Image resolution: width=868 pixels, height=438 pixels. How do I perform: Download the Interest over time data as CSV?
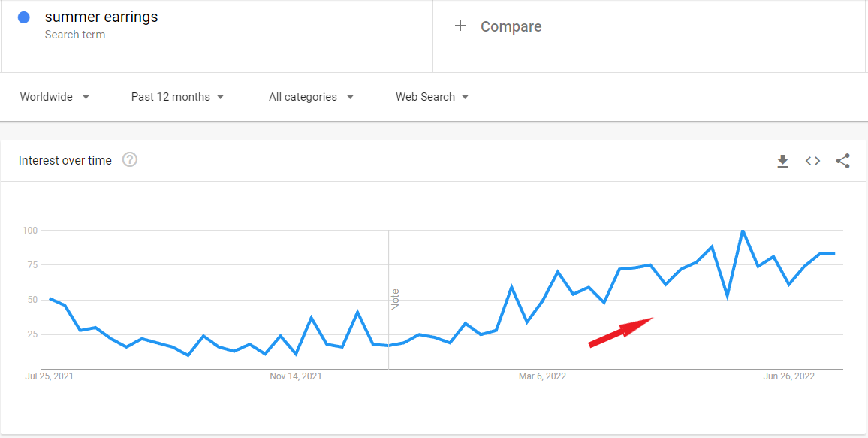click(x=782, y=160)
